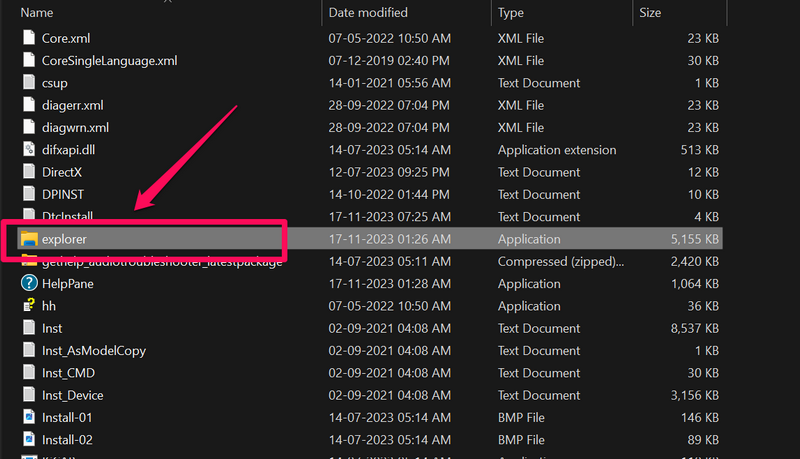Click the Inst file name
The image size is (800, 459).
pyautogui.click(x=52, y=328)
